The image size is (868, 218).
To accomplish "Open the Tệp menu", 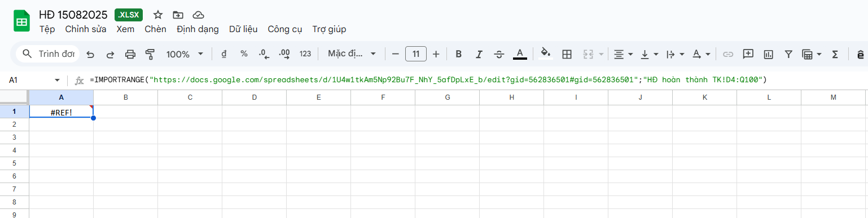I will [47, 29].
